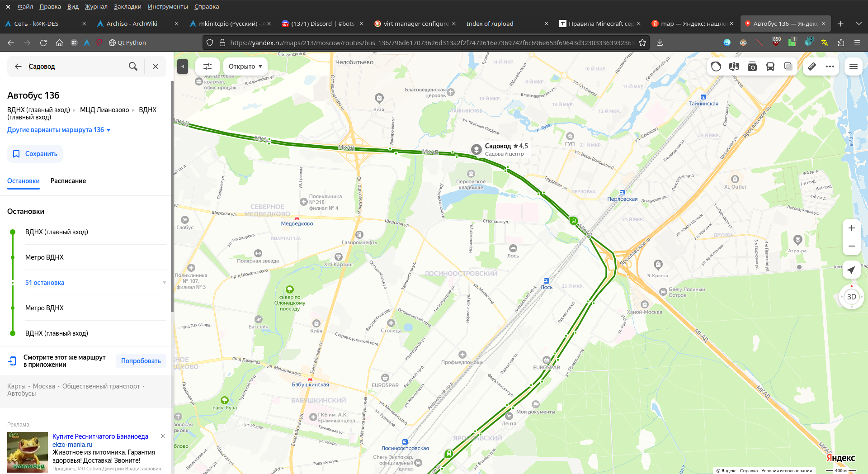Click the Попробовать app button

[141, 361]
